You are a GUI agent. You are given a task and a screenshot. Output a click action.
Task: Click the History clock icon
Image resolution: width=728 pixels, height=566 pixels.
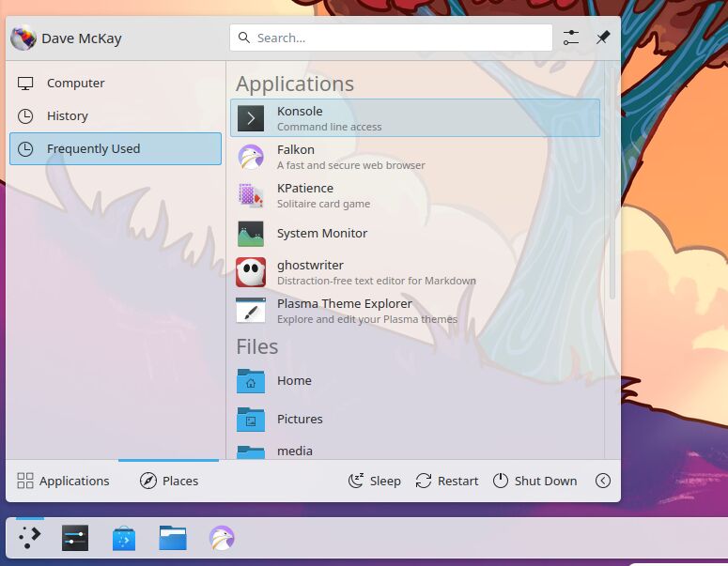point(25,116)
